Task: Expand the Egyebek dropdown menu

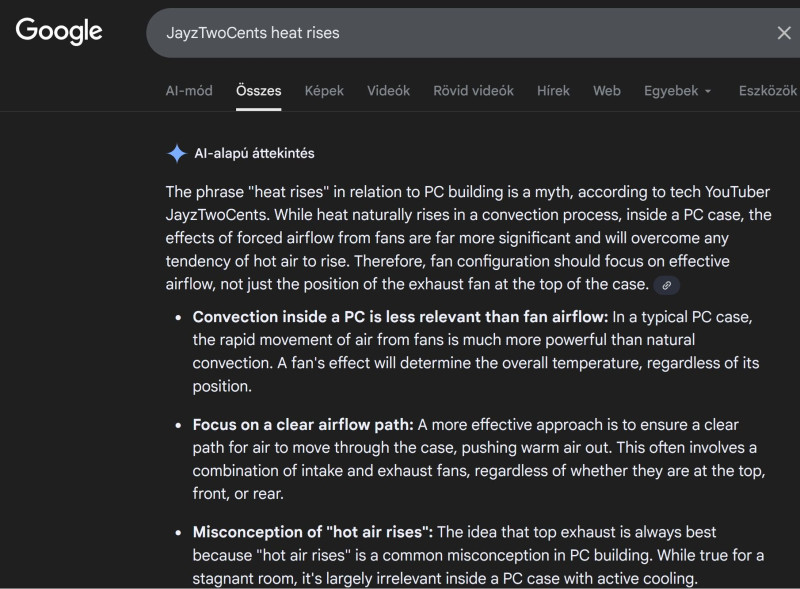Action: (x=678, y=90)
